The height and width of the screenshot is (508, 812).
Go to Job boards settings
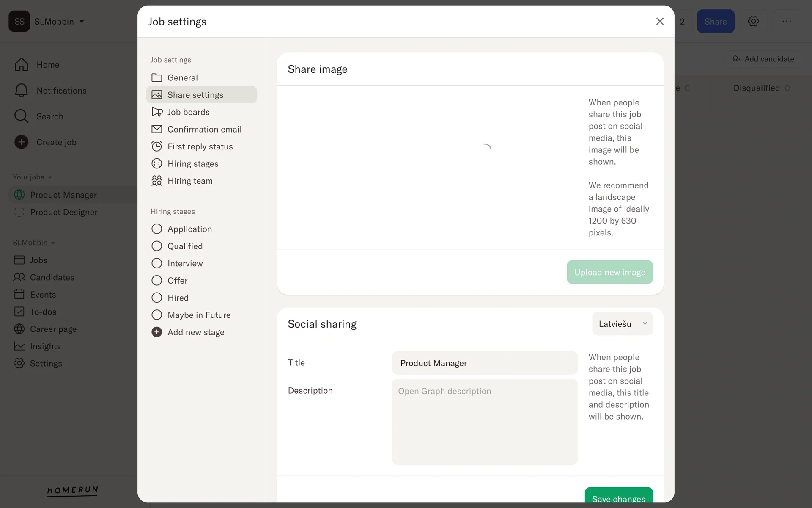189,112
